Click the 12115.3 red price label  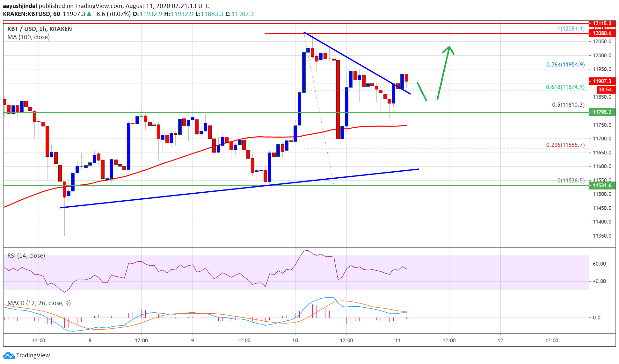click(602, 24)
